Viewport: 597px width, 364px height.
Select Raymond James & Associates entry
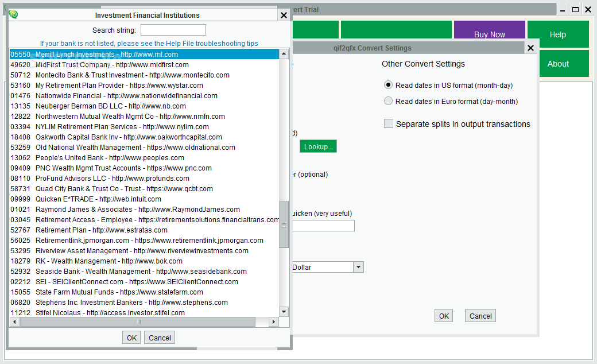[x=144, y=210]
